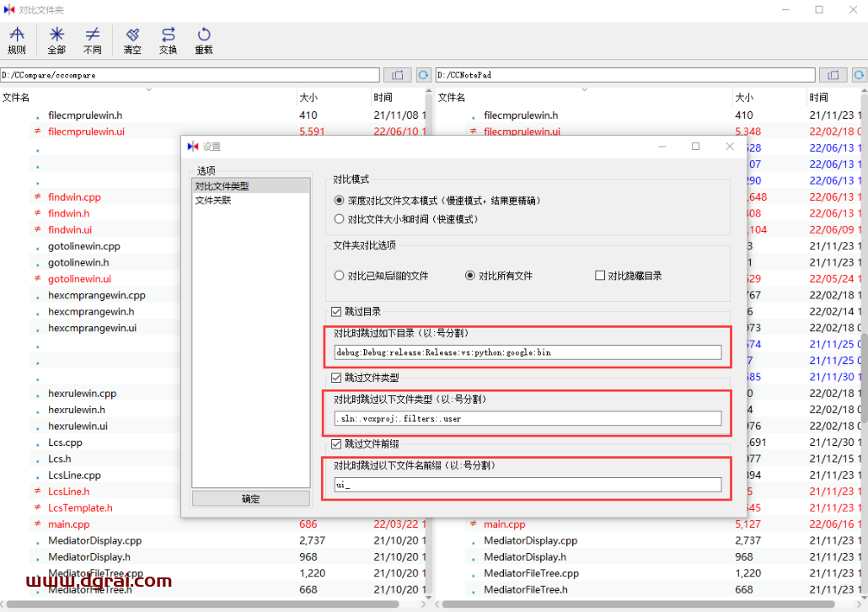Click the 交换 swap toolbar icon
868x612 pixels.
pos(169,41)
